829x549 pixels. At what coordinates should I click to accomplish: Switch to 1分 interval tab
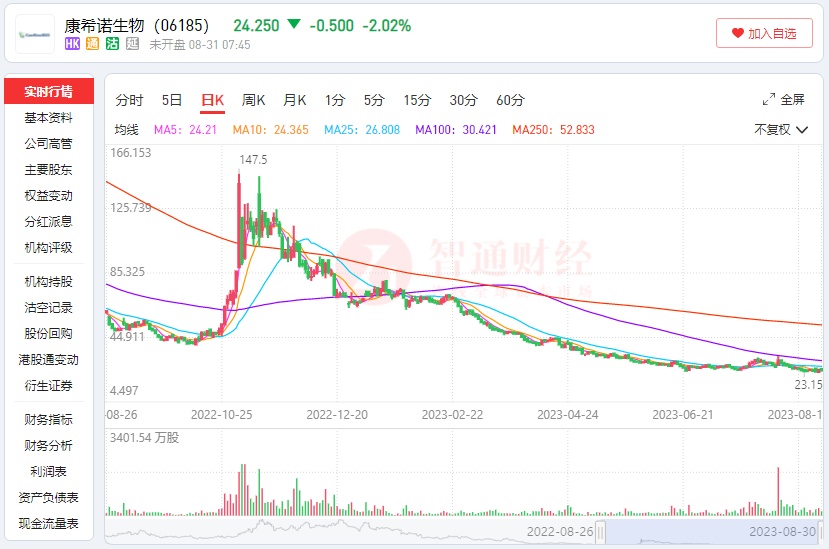tap(335, 100)
